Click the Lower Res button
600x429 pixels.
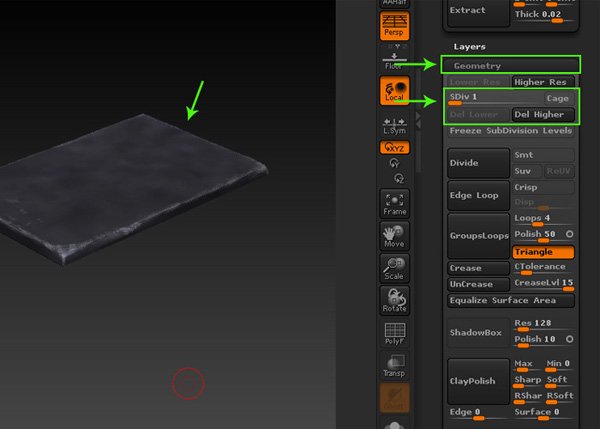click(x=478, y=82)
